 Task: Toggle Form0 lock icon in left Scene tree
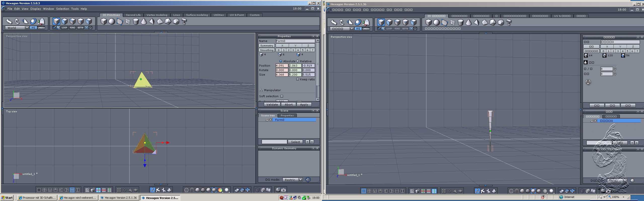click(x=267, y=120)
